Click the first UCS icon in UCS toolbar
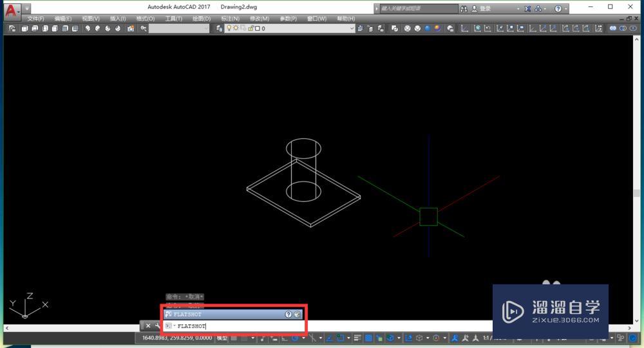Image resolution: width=644 pixels, height=348 pixels. 464,28
